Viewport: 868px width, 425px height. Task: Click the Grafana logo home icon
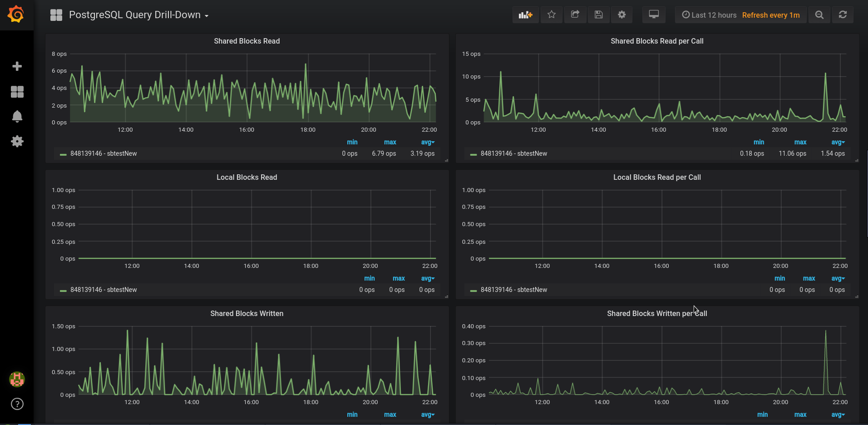(16, 15)
